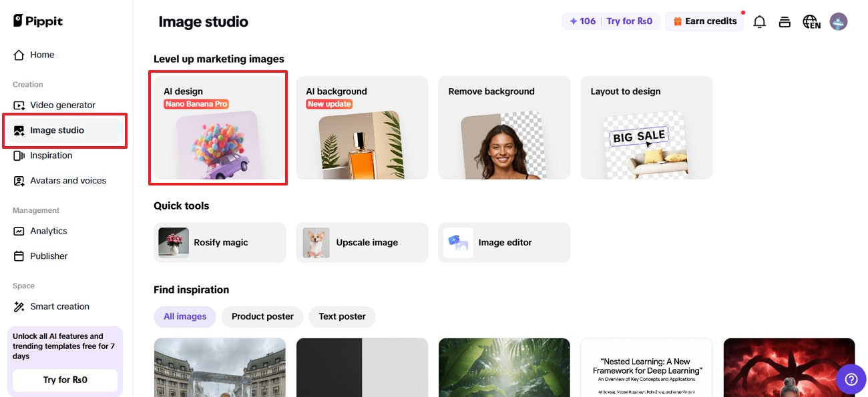The height and width of the screenshot is (397, 868).
Task: Click the Earn credits button
Action: coord(705,21)
